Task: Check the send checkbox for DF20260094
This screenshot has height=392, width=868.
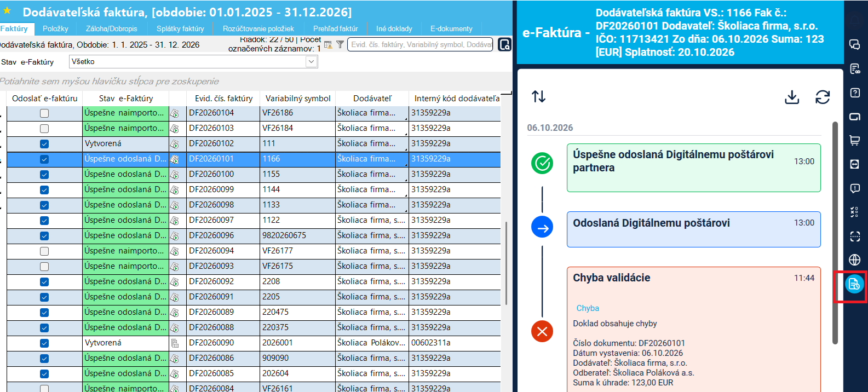Action: (44, 251)
